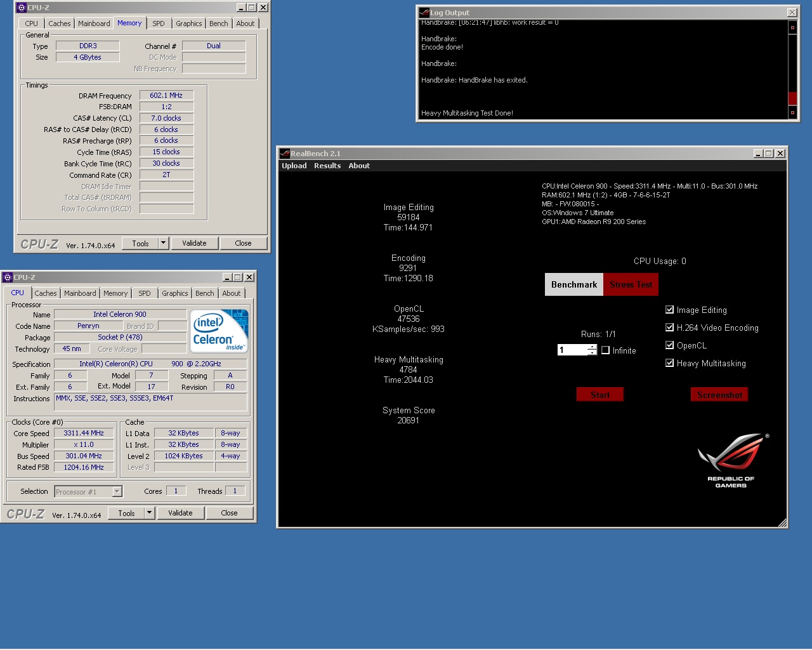Uncheck the OpenCL benchmark option
Image resolution: width=812 pixels, height=650 pixels.
pyautogui.click(x=669, y=345)
